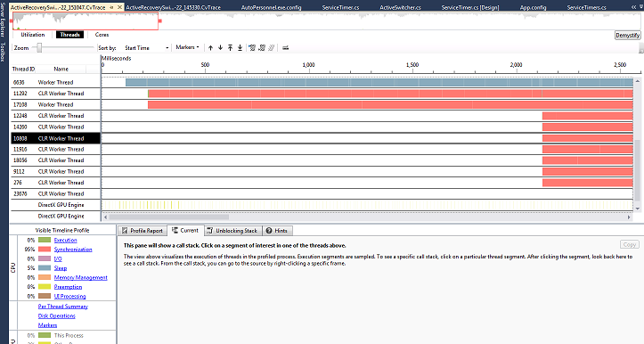Adjust the Zoom slider handle
This screenshot has width=644, height=344.
coord(39,47)
